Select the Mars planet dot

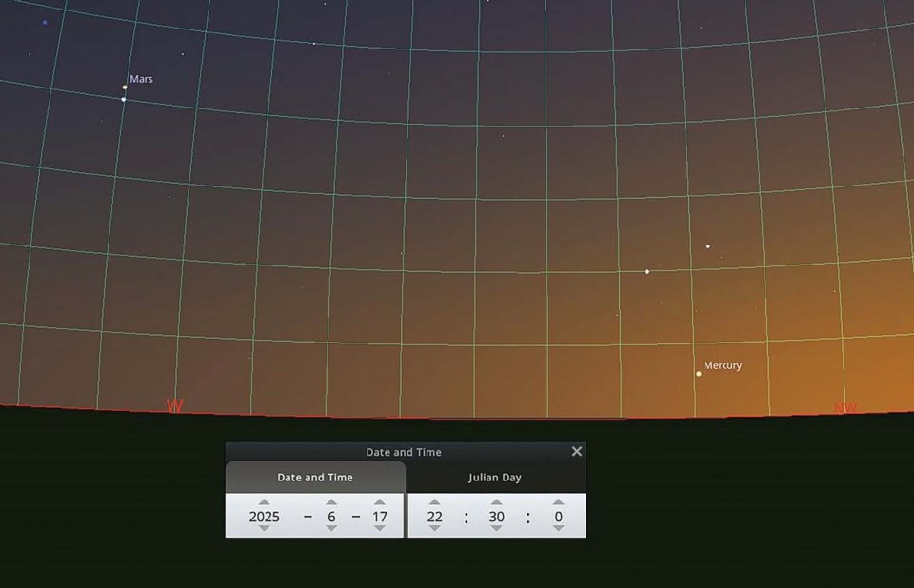click(125, 88)
